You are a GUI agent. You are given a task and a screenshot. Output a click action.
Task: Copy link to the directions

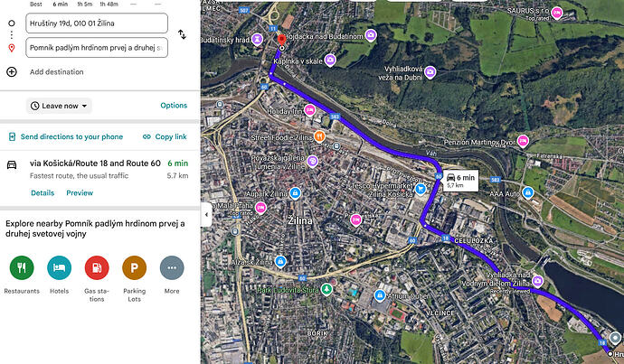point(164,137)
